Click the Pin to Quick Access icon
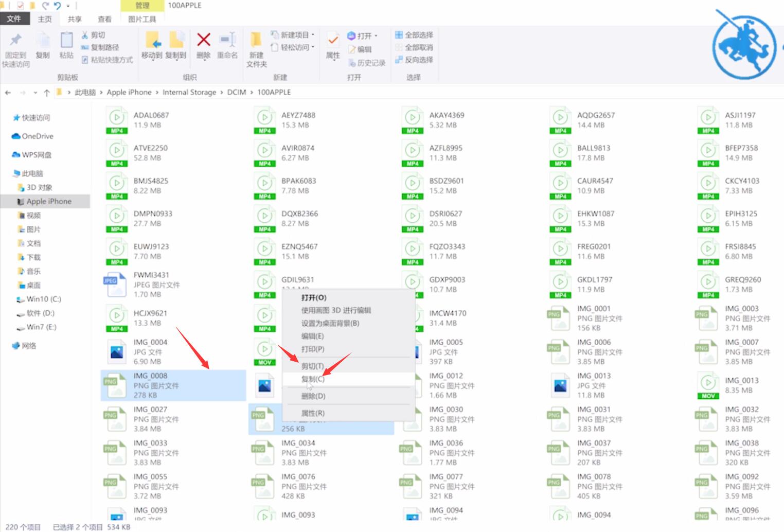Image resolution: width=784 pixels, height=532 pixels. click(16, 40)
